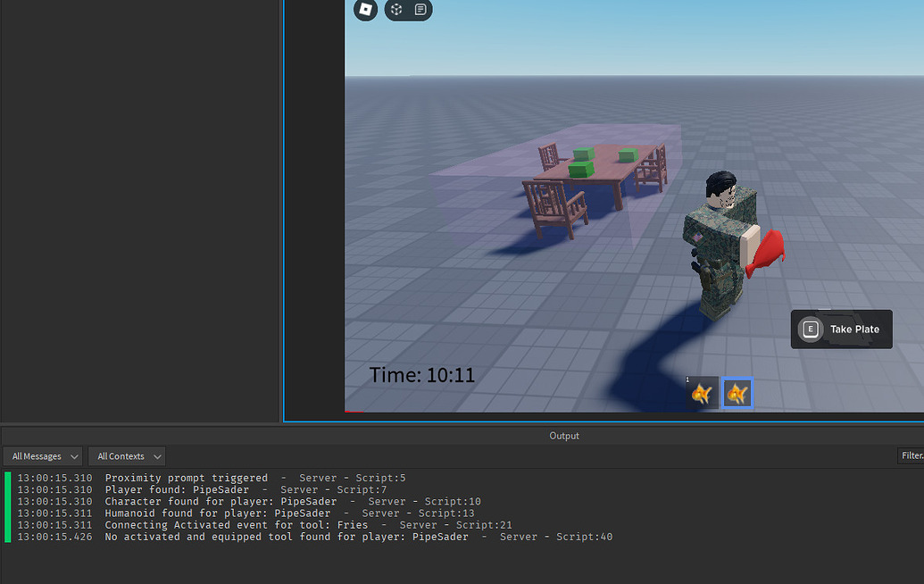Open the All Contexts dropdown
This screenshot has height=584, width=924.
point(121,455)
